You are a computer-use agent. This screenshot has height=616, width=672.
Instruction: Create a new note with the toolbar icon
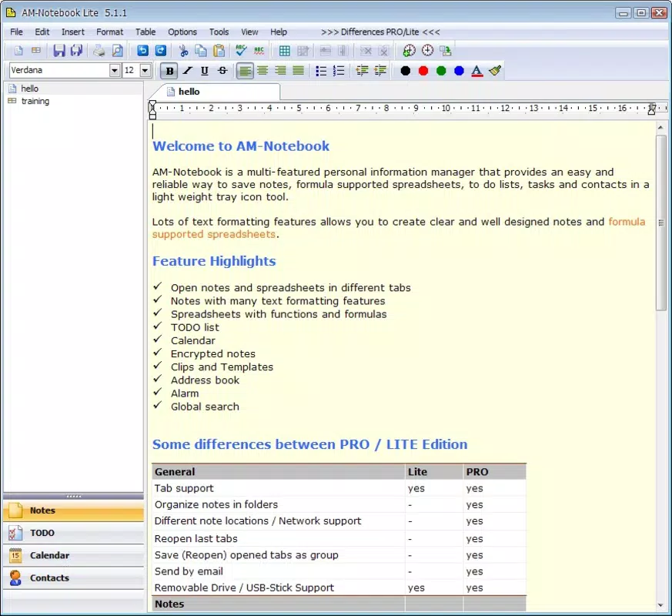pyautogui.click(x=18, y=51)
